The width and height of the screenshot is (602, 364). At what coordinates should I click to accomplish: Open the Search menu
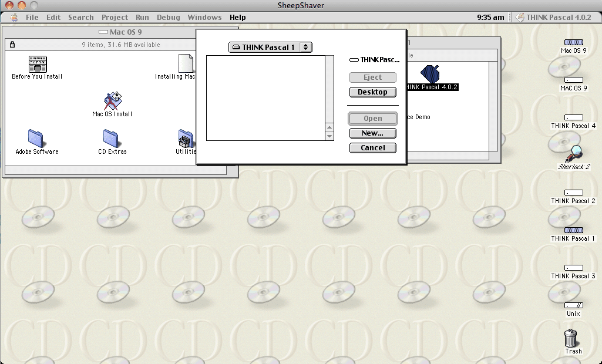point(80,17)
